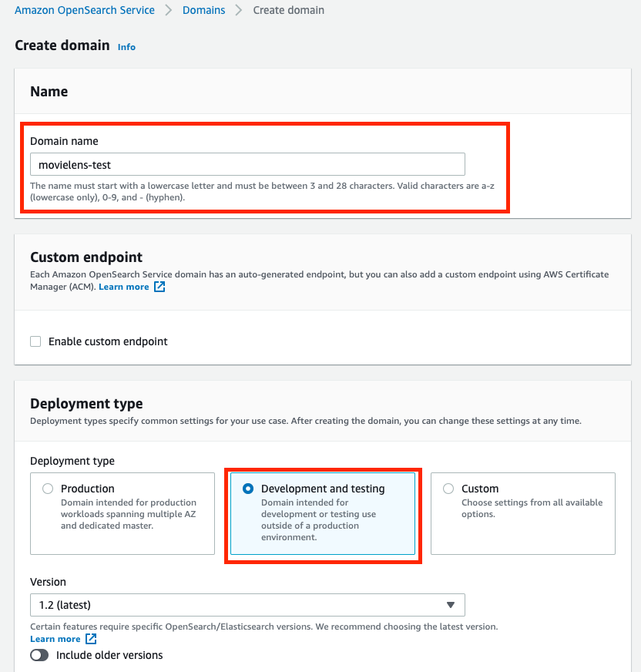The image size is (641, 672).
Task: Select the Production deployment type radio button
Action: [48, 489]
